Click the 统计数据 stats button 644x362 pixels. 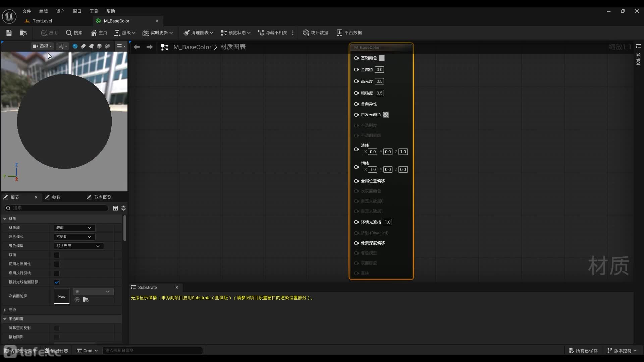tap(315, 33)
